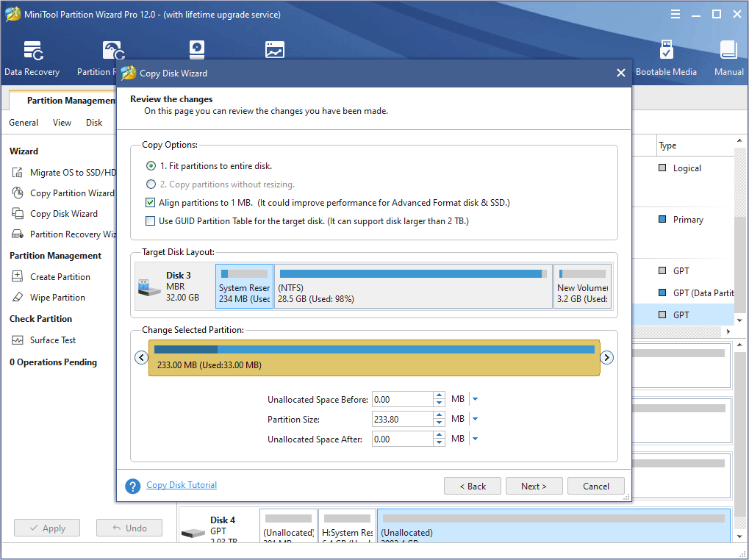Click the Wipe Partition eraser icon
The height and width of the screenshot is (560, 749).
(17, 297)
